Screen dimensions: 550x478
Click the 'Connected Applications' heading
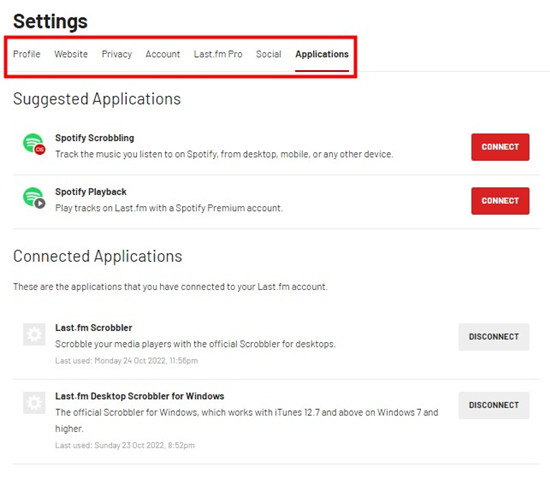(x=98, y=256)
